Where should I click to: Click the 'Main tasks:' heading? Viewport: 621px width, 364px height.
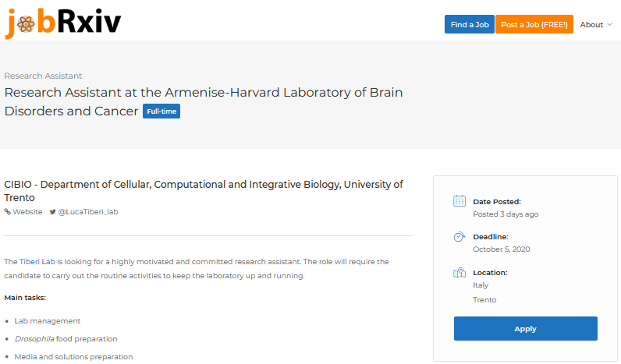coord(25,298)
